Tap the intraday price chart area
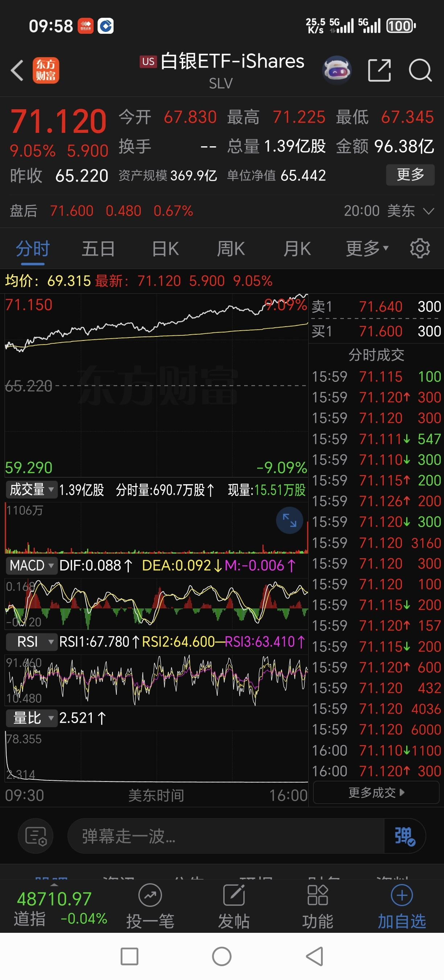Image resolution: width=444 pixels, height=980 pixels. 156,385
